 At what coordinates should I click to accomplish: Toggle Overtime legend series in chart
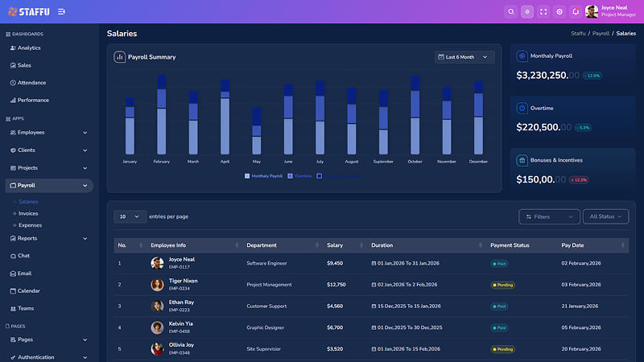coord(299,176)
